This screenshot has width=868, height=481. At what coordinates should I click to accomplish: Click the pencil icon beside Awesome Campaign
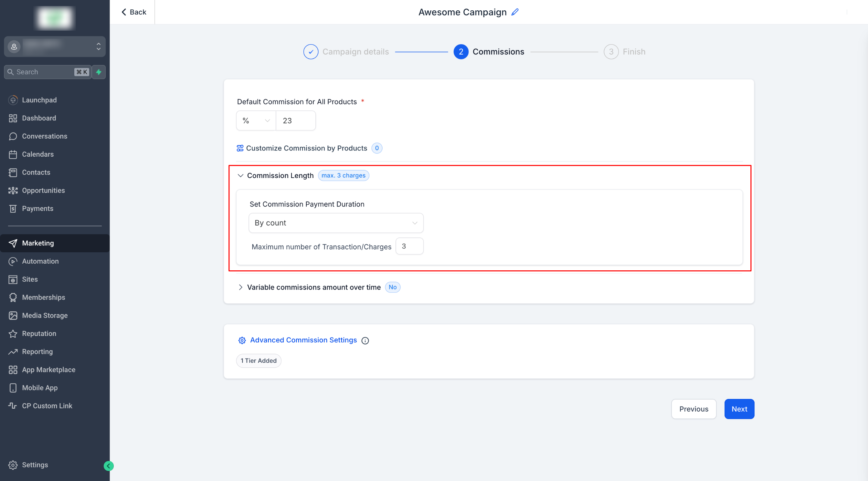tap(515, 12)
